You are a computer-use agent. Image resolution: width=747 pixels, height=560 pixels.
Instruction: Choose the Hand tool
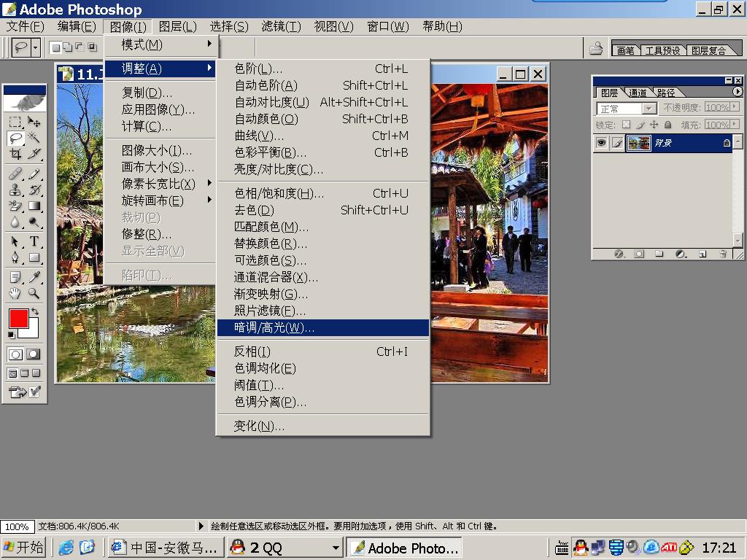15,293
